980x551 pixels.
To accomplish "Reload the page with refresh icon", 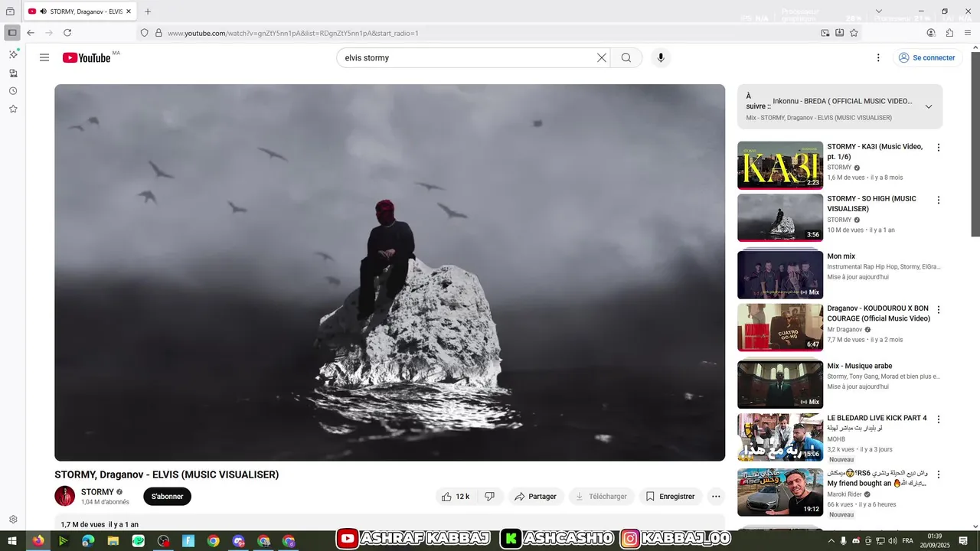I will tap(67, 33).
